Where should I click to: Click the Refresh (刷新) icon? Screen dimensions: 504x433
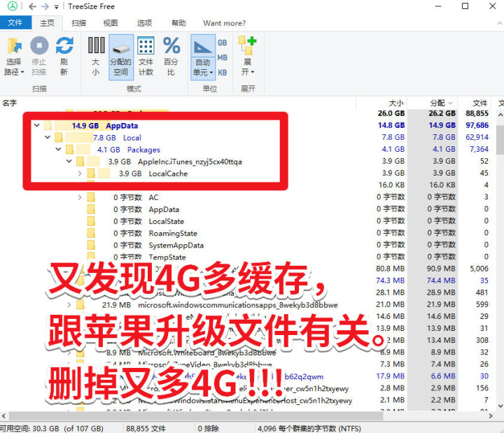(x=64, y=45)
